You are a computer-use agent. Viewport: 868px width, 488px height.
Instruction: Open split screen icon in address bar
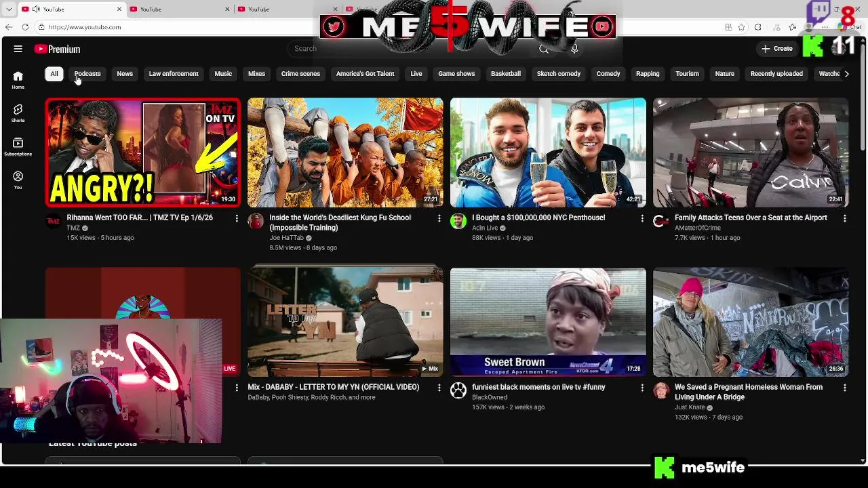click(x=728, y=27)
